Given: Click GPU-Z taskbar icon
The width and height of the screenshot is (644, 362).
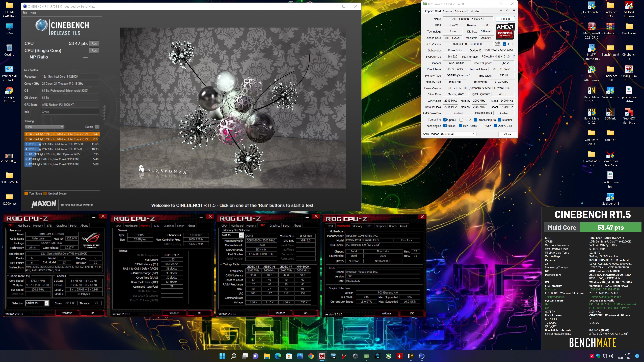Looking at the screenshot, I should tap(366, 356).
